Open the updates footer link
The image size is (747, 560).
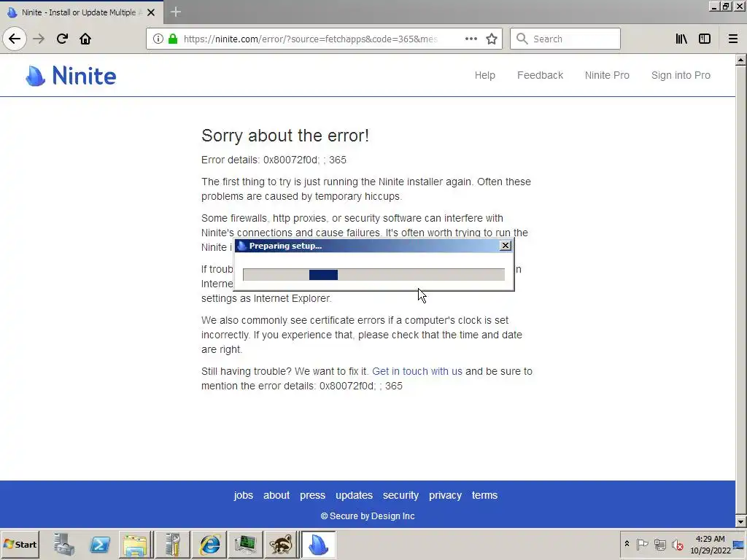click(354, 495)
